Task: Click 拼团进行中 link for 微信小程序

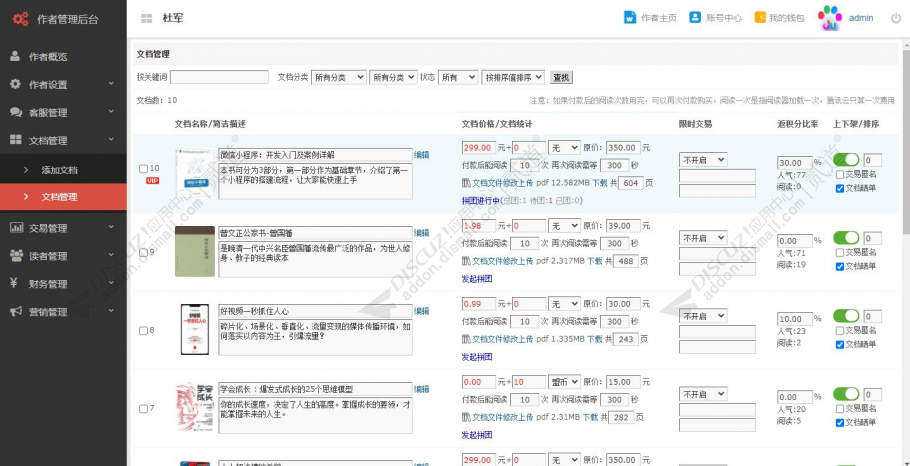Action: (481, 200)
